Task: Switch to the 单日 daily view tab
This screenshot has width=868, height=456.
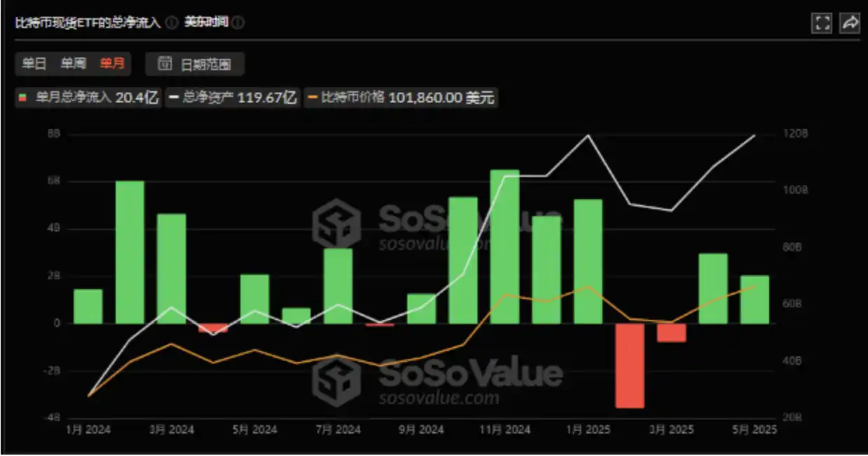Action: 34,64
